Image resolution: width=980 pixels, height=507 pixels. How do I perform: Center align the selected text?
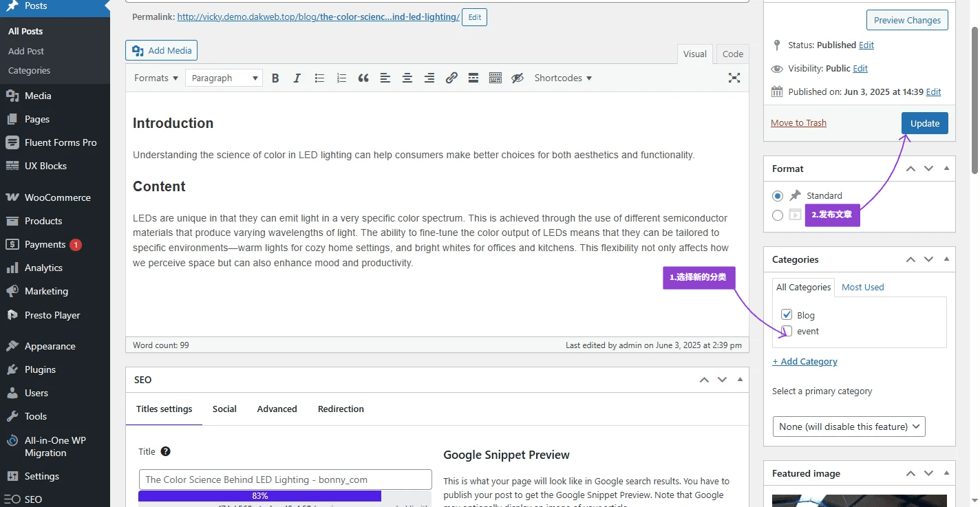coord(407,78)
